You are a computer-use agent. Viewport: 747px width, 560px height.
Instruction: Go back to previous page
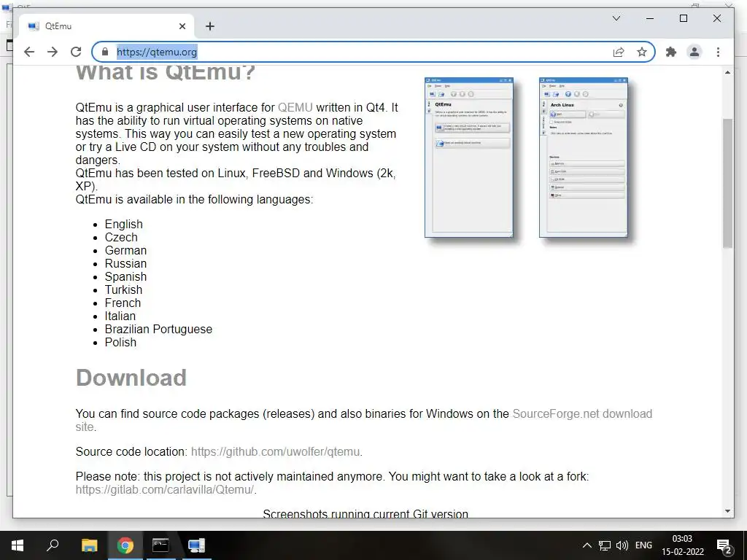coord(29,52)
